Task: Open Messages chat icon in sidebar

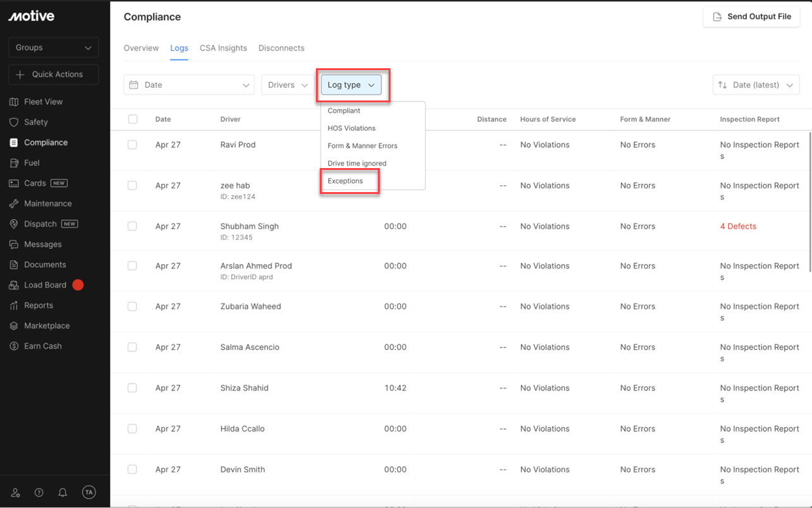Action: coord(14,245)
